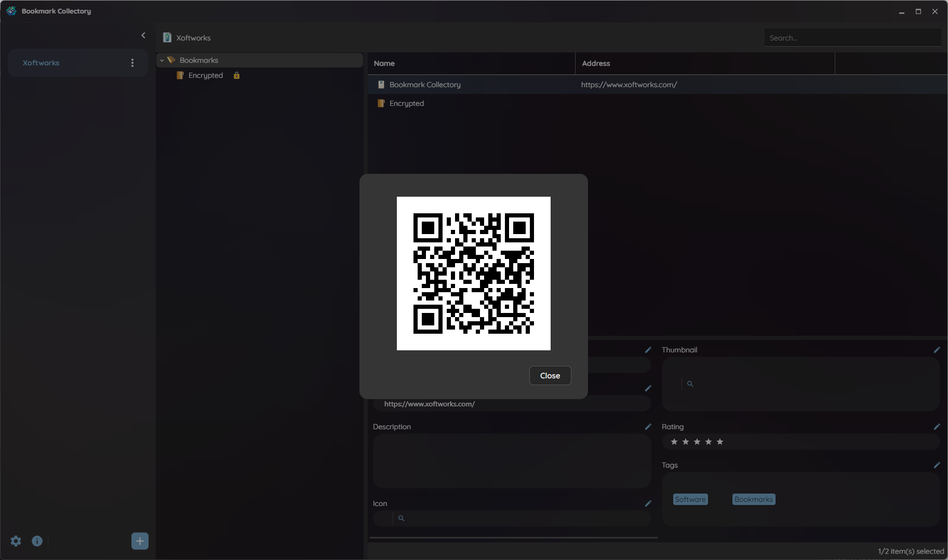Click the Software tag

coord(690,499)
